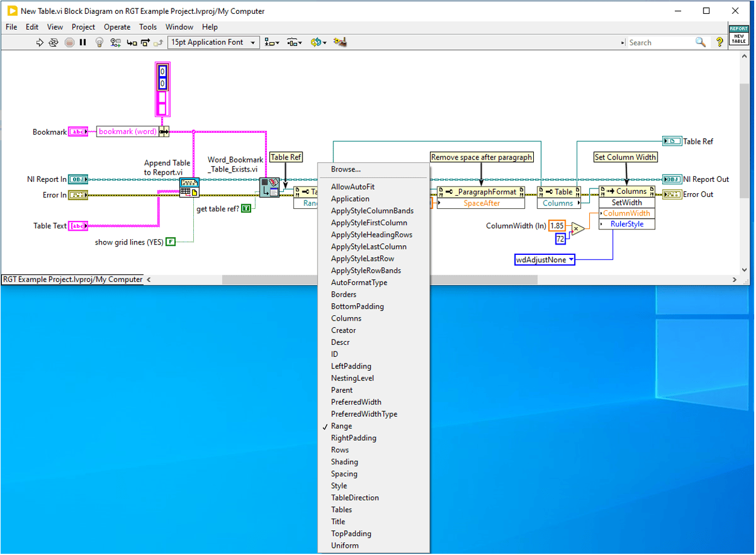Viewport: 756px width, 555px height.
Task: Click the Clean Up Diagram icon
Action: (x=340, y=42)
